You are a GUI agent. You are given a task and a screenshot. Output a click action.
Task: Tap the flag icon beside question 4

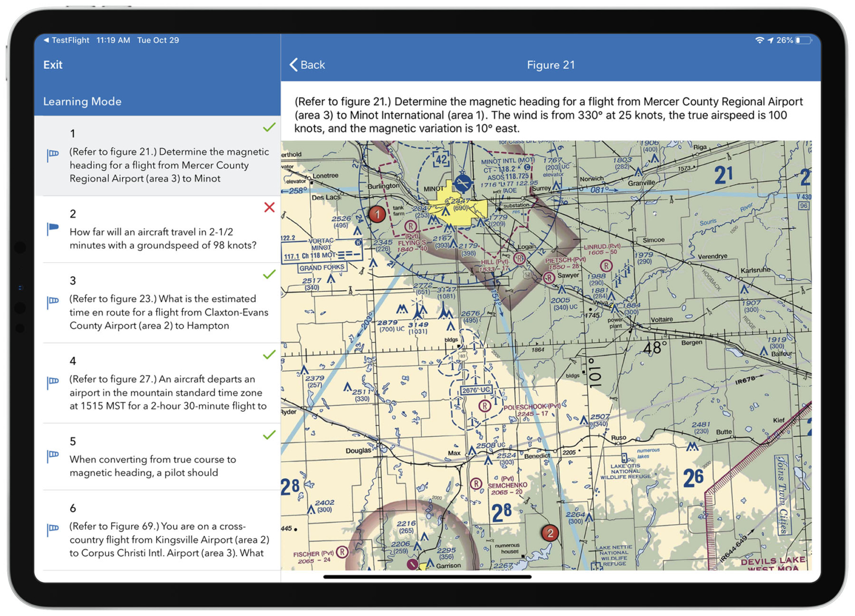(53, 382)
